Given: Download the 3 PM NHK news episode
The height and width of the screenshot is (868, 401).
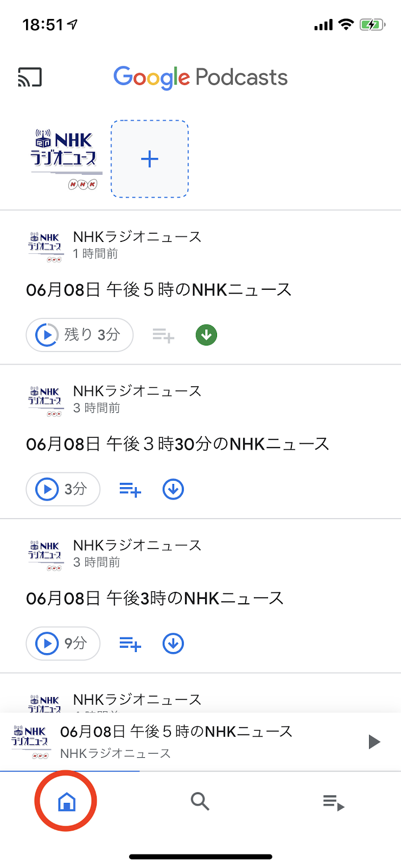Looking at the screenshot, I should click(x=173, y=643).
